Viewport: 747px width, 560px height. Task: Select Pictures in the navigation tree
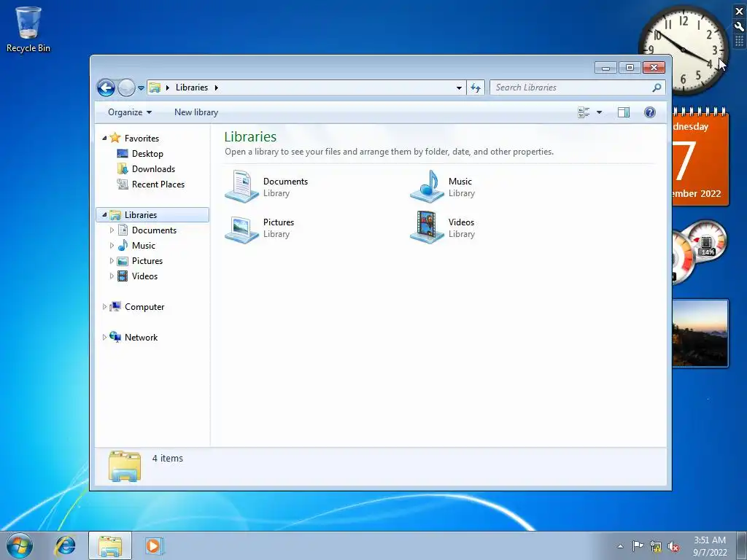click(x=147, y=261)
